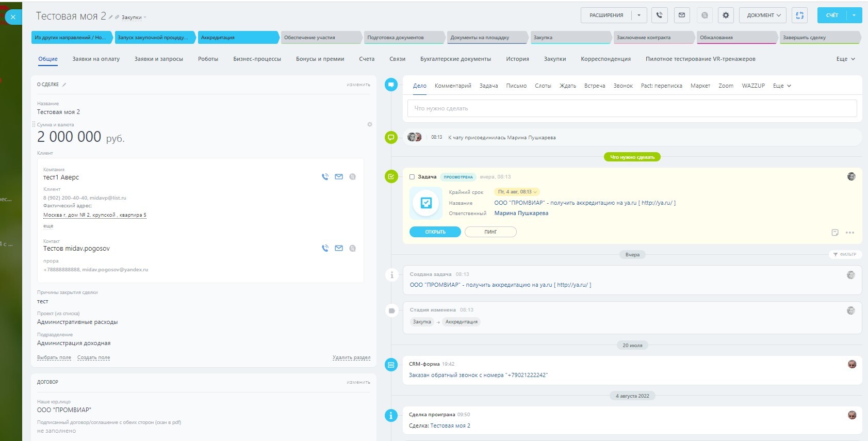Expand the Еще menu in the main tabs

tap(845, 59)
